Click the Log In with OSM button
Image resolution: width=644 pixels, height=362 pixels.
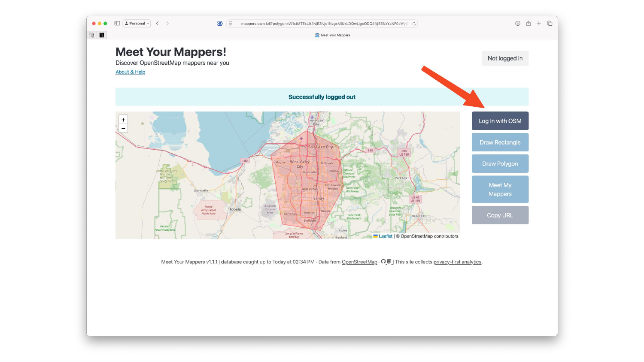pos(500,121)
